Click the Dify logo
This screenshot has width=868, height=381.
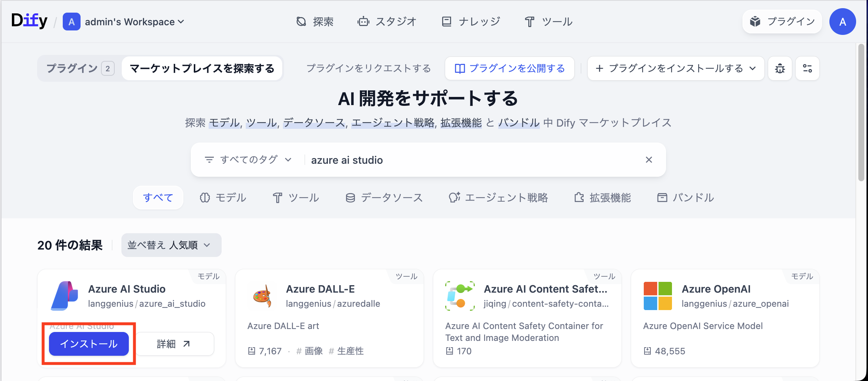(x=29, y=21)
